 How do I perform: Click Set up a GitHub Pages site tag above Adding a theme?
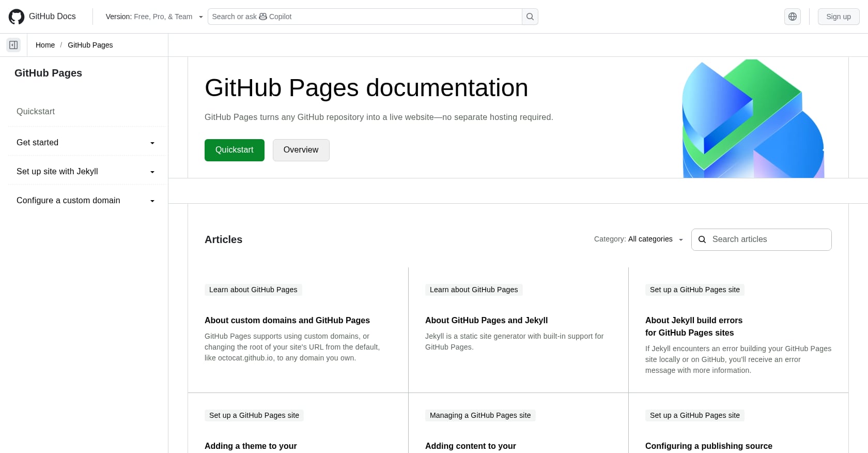point(254,415)
